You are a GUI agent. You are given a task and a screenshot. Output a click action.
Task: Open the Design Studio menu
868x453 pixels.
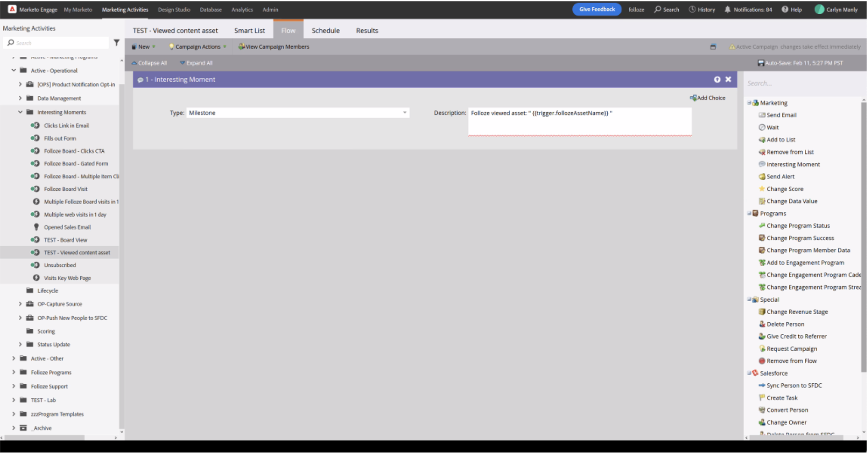[174, 9]
